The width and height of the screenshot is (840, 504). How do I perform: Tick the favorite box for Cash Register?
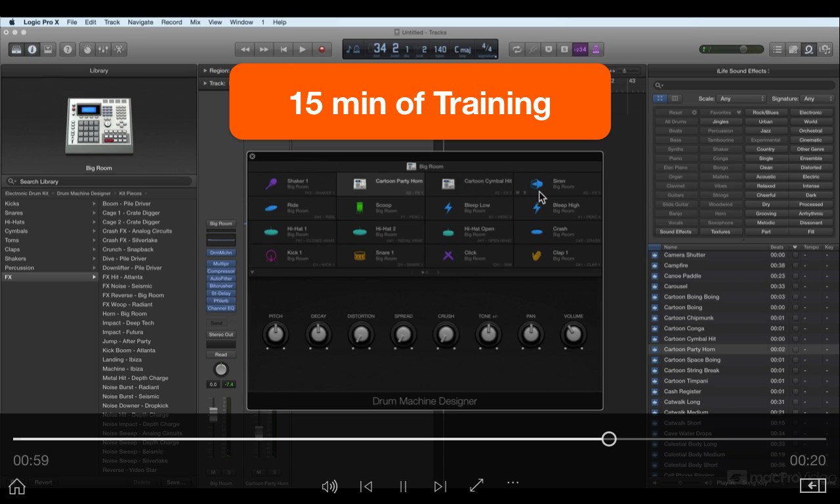[795, 392]
